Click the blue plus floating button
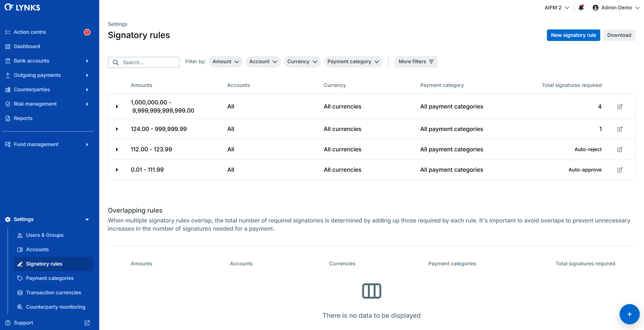Image resolution: width=644 pixels, height=330 pixels. click(x=629, y=314)
